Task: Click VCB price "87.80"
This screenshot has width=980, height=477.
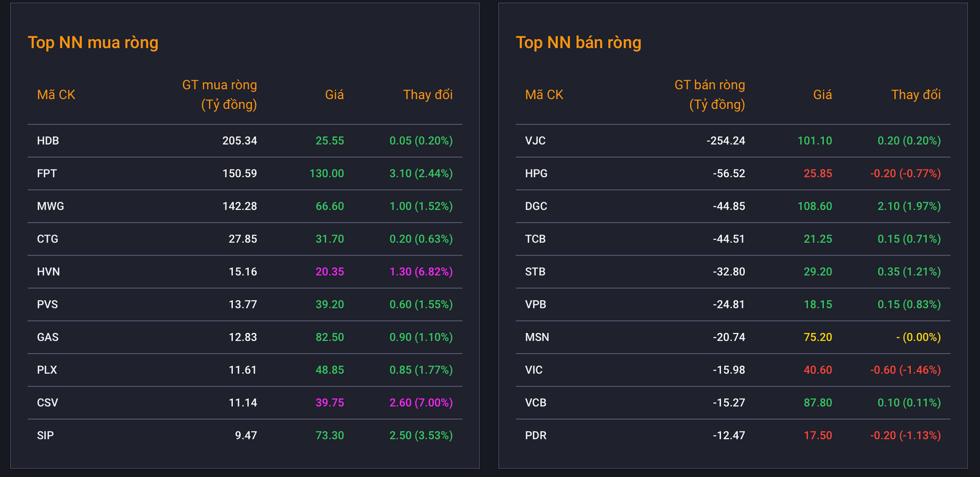Action: [x=818, y=402]
